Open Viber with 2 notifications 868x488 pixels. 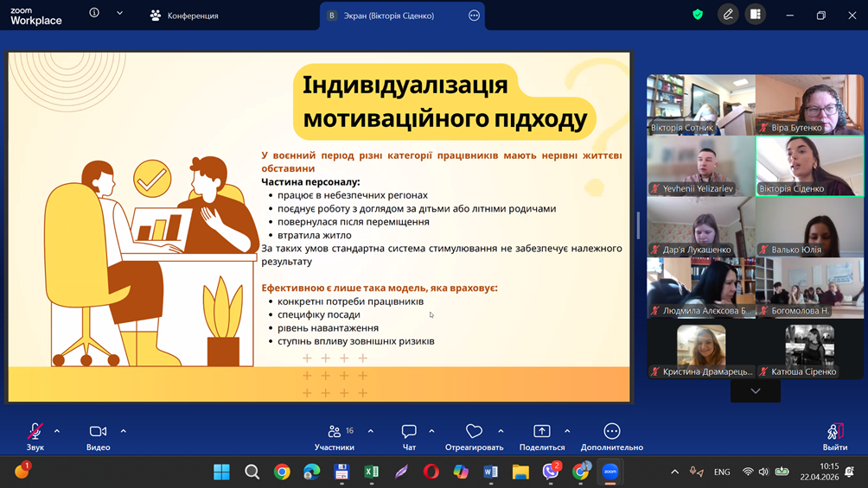(551, 471)
